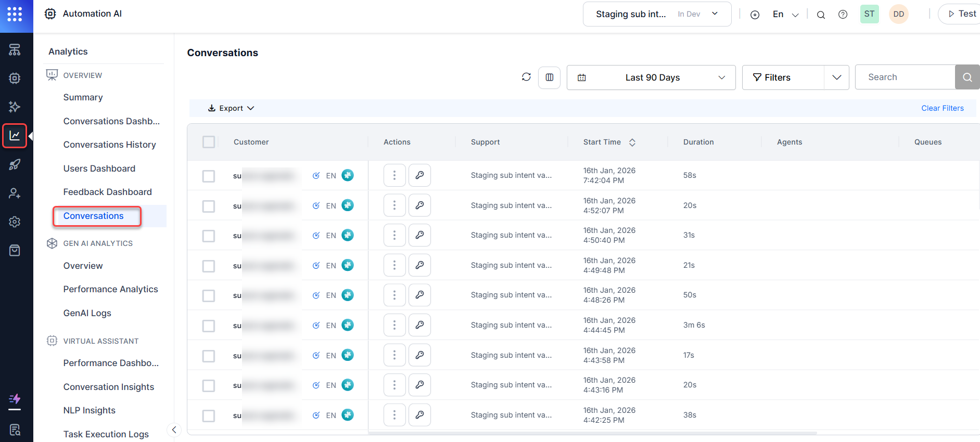Toggle the select-all checkbox in table header
Screen dimensions: 980x442
point(209,142)
